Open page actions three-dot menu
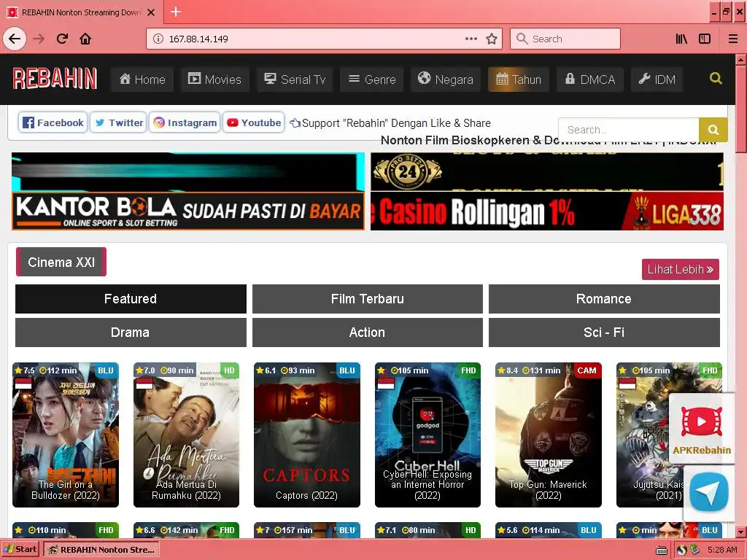The height and width of the screenshot is (560, 747). click(x=471, y=39)
